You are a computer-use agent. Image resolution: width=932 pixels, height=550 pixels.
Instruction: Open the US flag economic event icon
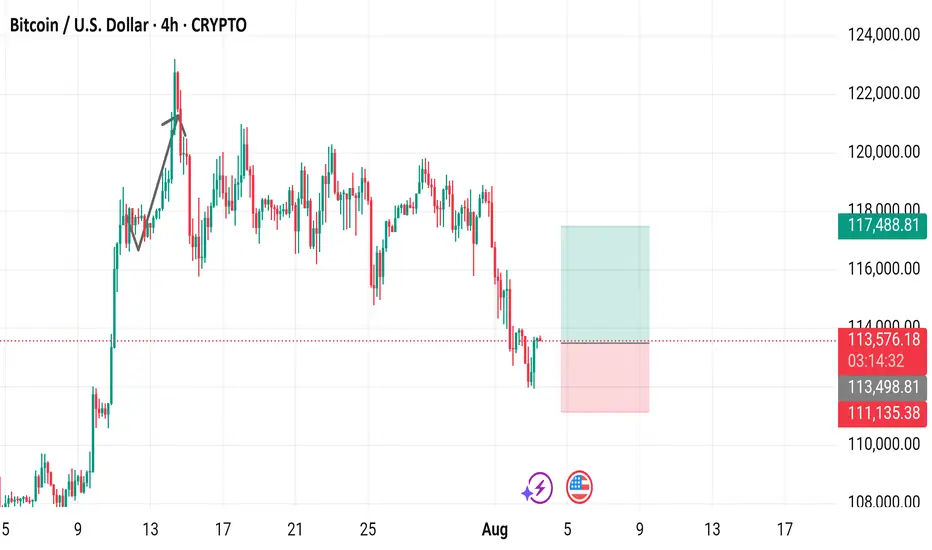(579, 488)
